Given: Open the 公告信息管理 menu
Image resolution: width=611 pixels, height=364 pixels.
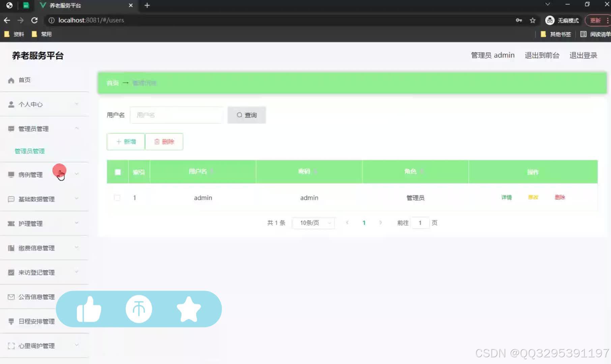Looking at the screenshot, I should [x=36, y=297].
